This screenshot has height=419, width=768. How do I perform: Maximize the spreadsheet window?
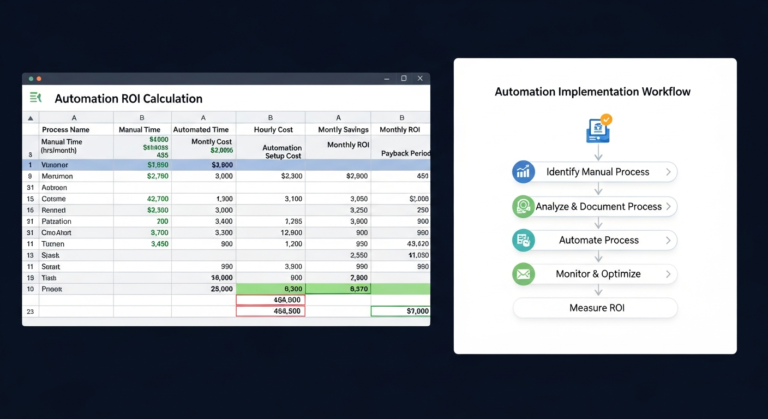404,78
